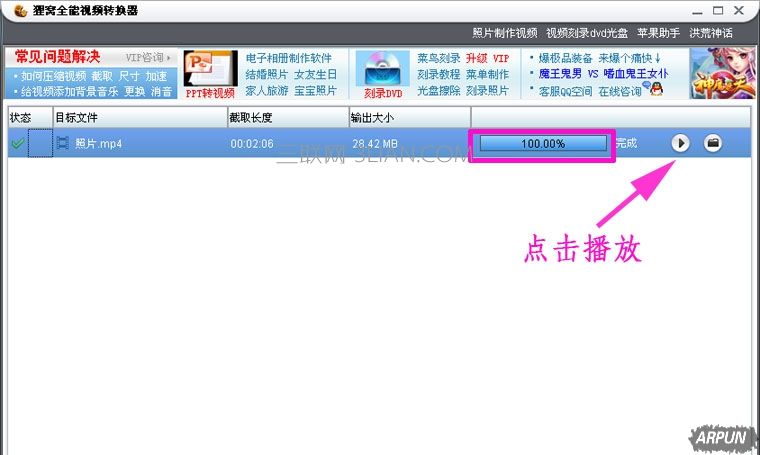The width and height of the screenshot is (760, 455).
Task: Open 客服QQ空间 link
Action: (566, 91)
